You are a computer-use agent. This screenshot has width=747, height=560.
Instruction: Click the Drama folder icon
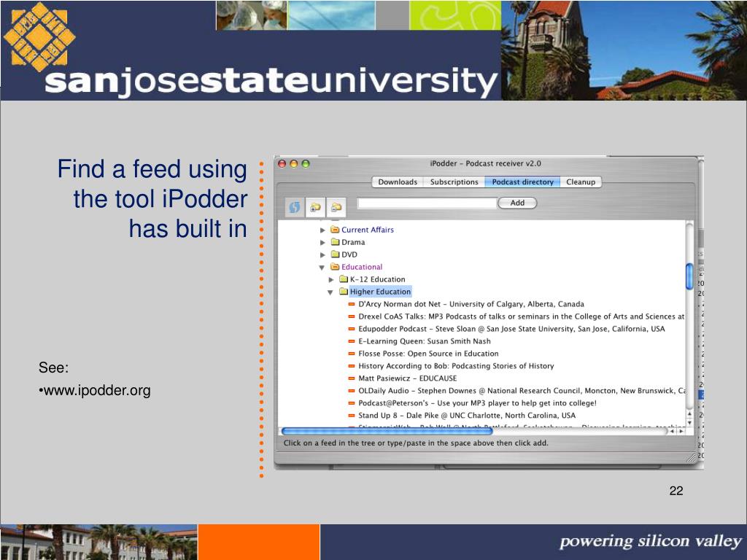(x=335, y=242)
